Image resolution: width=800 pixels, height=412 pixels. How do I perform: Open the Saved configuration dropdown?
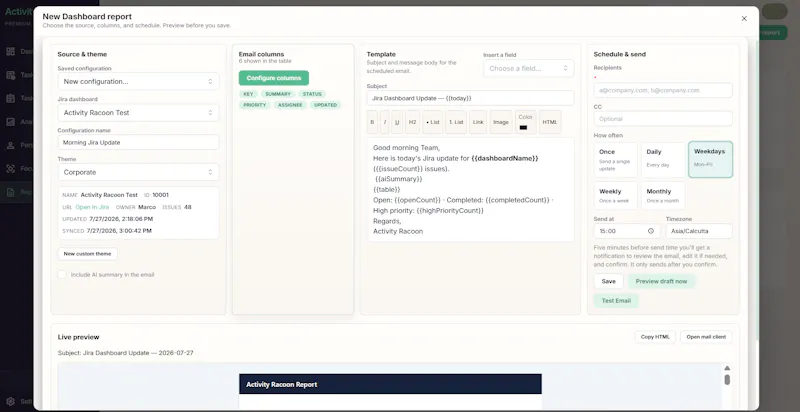click(x=138, y=82)
